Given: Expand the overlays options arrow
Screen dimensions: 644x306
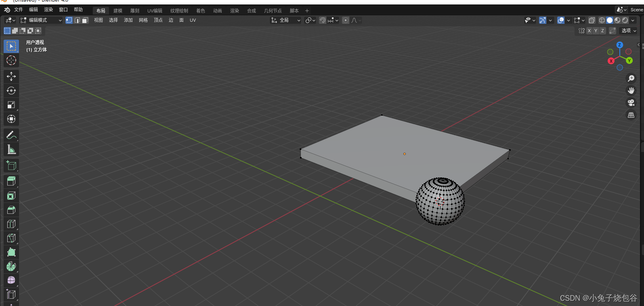Looking at the screenshot, I should pos(568,20).
